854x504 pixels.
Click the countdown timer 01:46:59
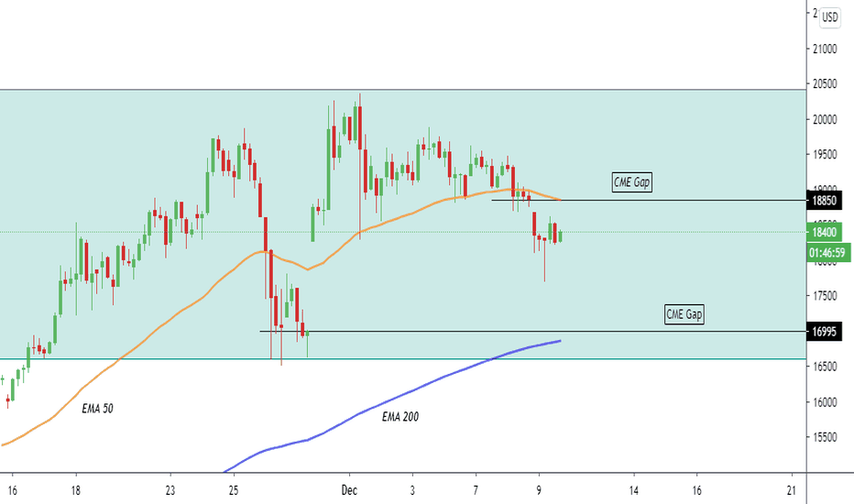tap(827, 252)
